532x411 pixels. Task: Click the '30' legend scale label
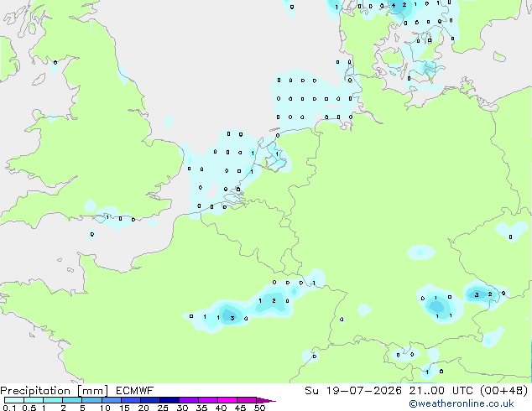point(182,408)
